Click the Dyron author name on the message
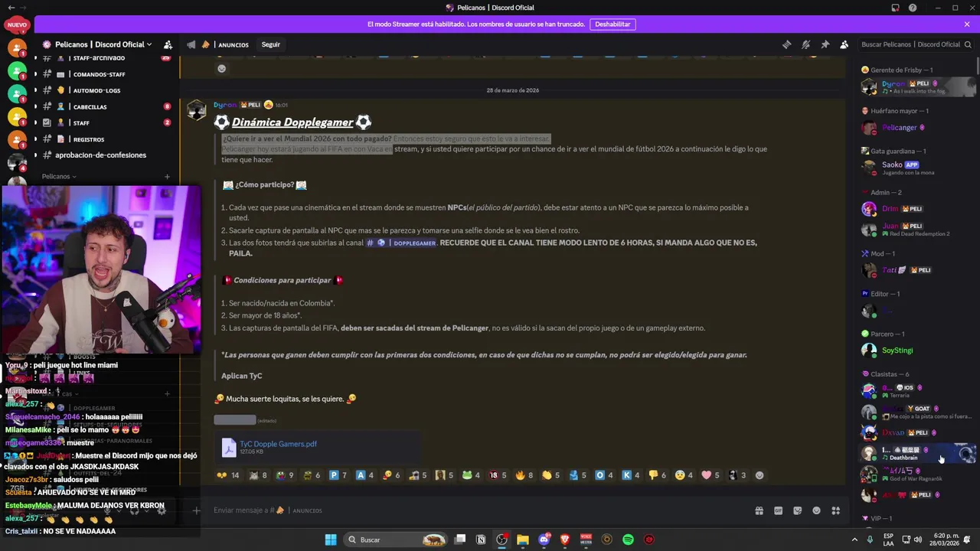Viewport: 980px width, 551px height. (x=224, y=105)
